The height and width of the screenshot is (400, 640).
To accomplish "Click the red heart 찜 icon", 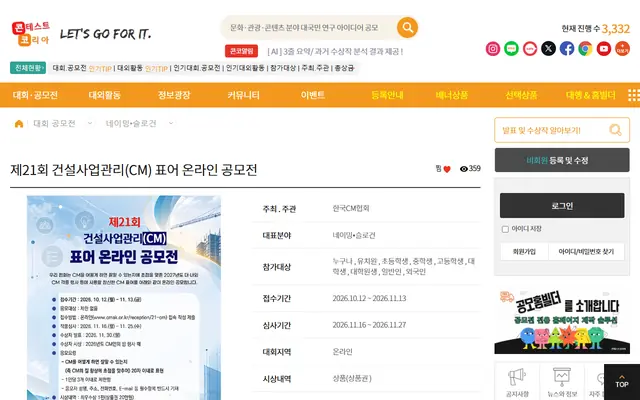I will pos(447,169).
